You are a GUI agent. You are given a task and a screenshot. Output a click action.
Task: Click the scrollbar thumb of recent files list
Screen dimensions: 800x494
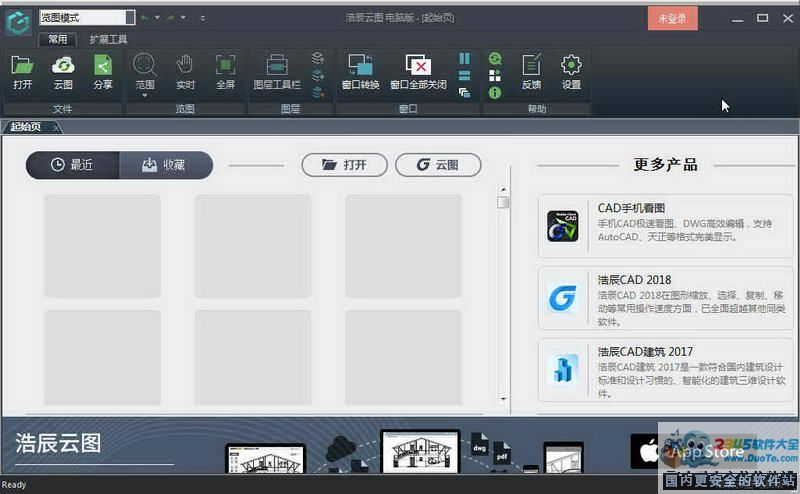(503, 203)
